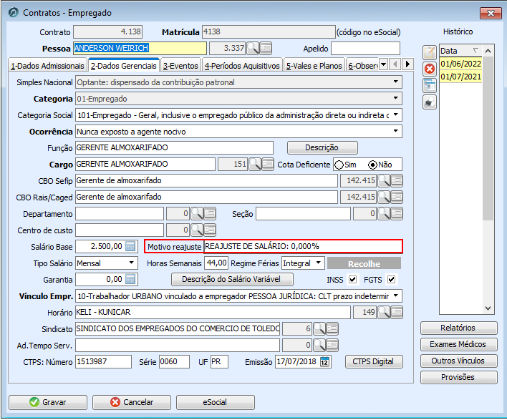
Task: Click the Gravar button
Action: (x=48, y=402)
